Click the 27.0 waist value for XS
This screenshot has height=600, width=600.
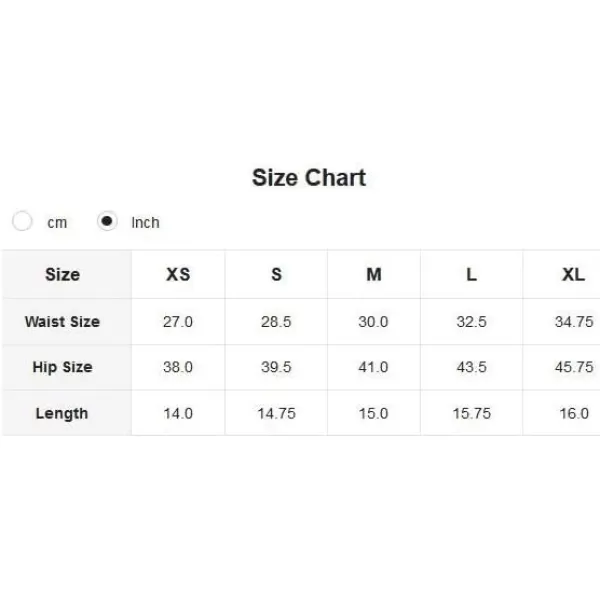178,322
